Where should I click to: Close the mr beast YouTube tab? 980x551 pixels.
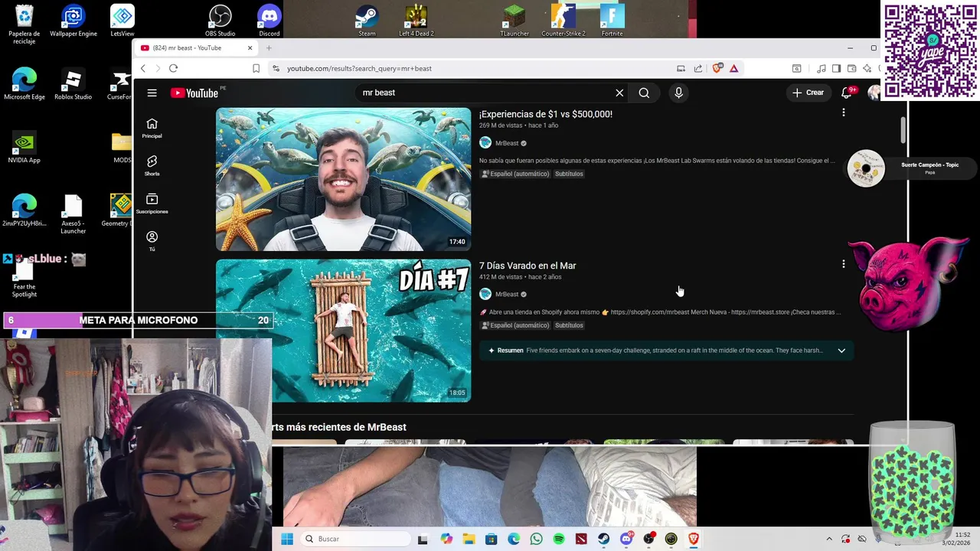(x=250, y=47)
